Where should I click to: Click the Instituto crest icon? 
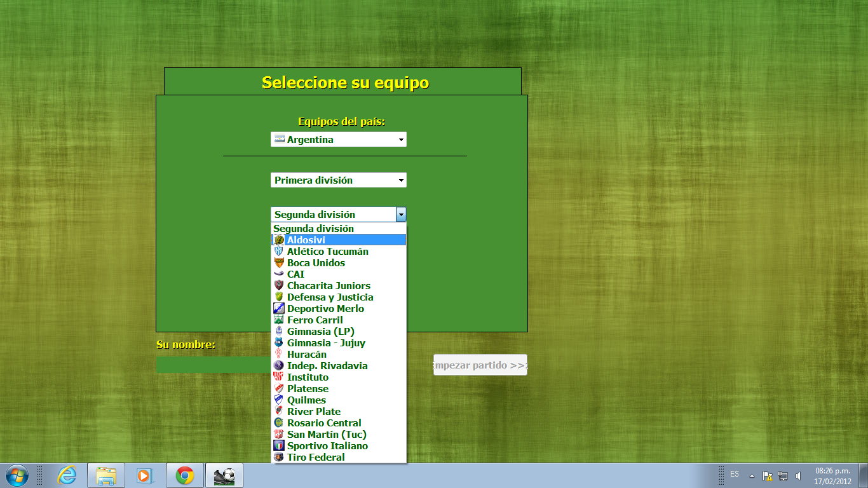click(x=278, y=377)
